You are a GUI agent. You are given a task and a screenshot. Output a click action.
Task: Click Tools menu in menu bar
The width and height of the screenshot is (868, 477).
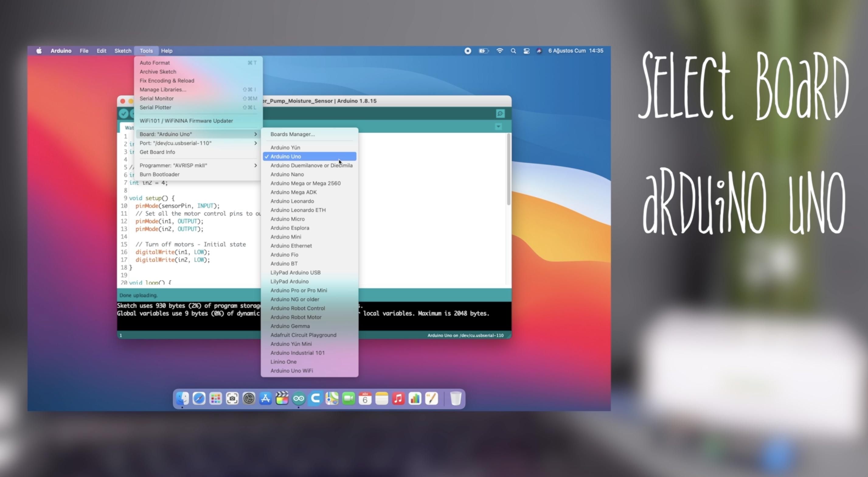click(x=145, y=50)
